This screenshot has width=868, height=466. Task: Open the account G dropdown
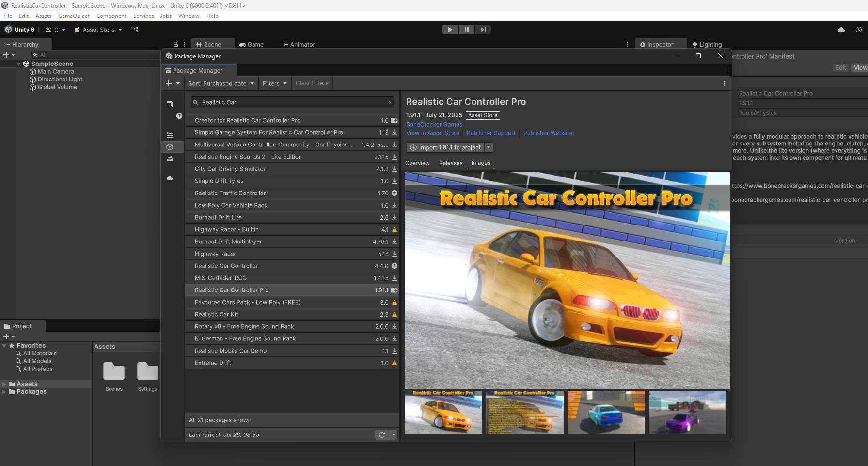(x=55, y=30)
